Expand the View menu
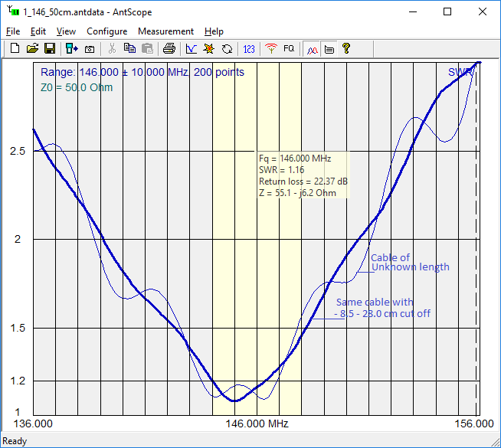 click(x=66, y=31)
